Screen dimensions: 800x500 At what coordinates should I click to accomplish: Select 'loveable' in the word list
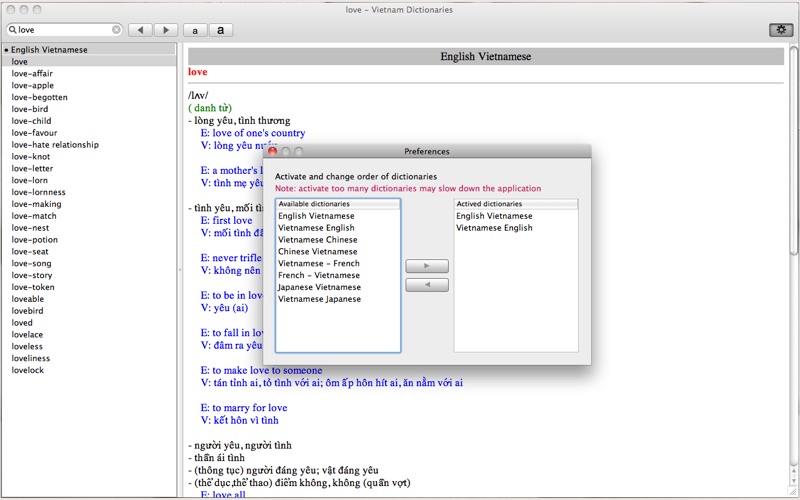tap(28, 298)
